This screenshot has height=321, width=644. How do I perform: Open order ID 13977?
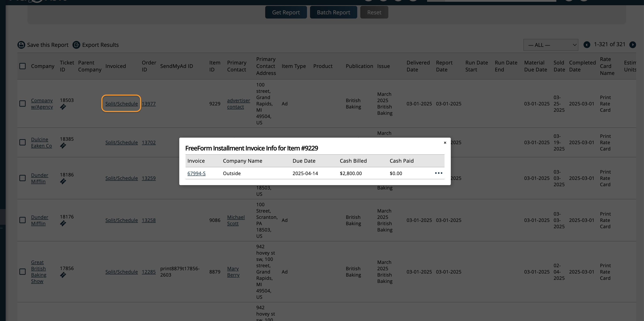tap(149, 104)
